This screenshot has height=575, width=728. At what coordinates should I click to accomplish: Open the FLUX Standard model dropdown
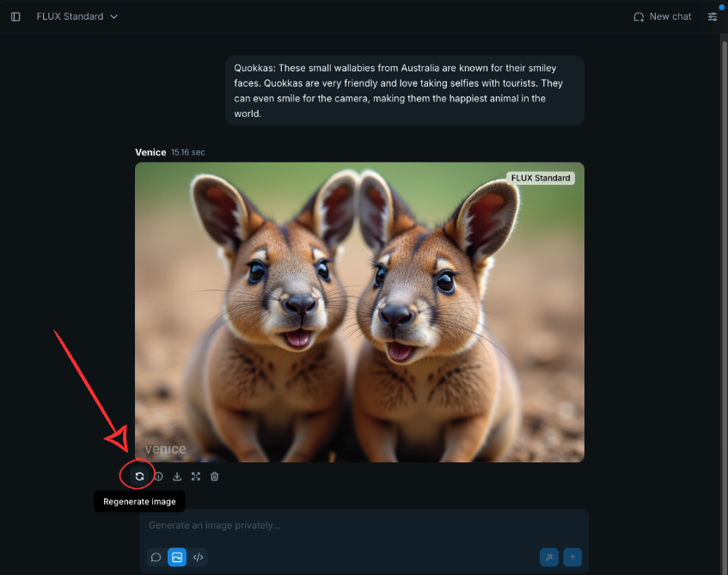point(77,16)
